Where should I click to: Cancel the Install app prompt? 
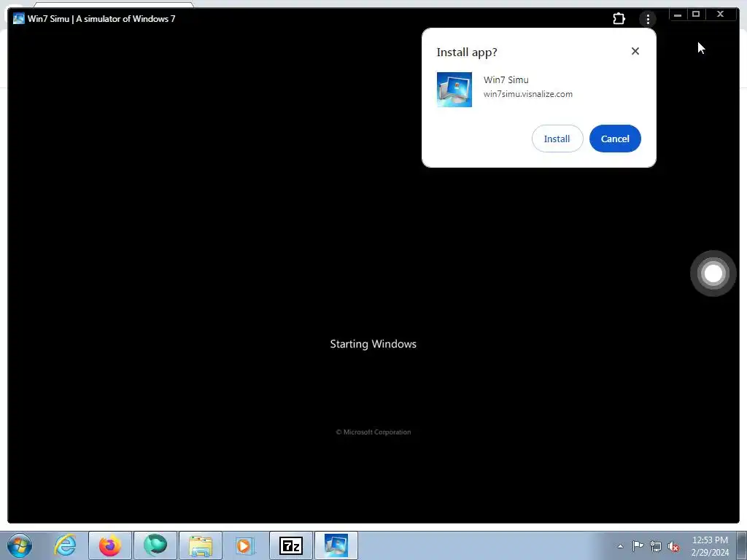coord(615,139)
